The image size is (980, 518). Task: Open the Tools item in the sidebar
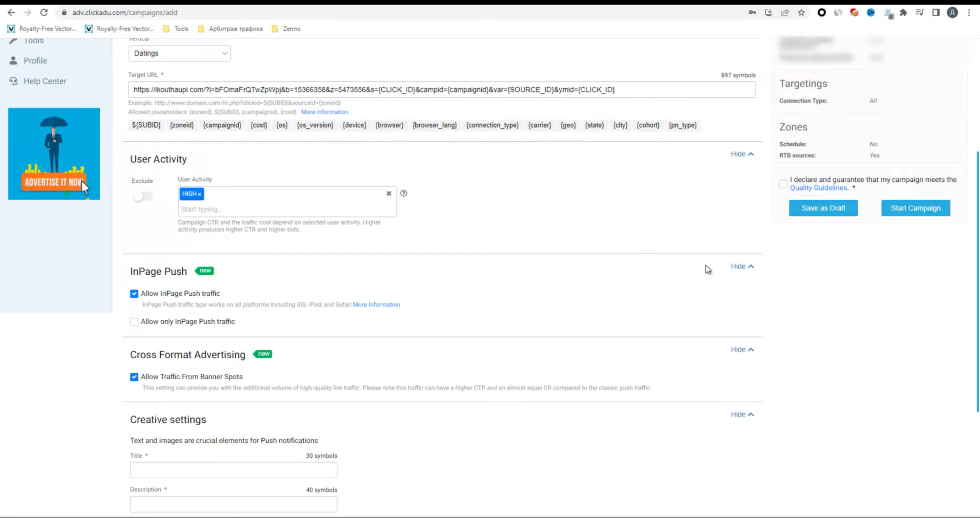(x=33, y=41)
